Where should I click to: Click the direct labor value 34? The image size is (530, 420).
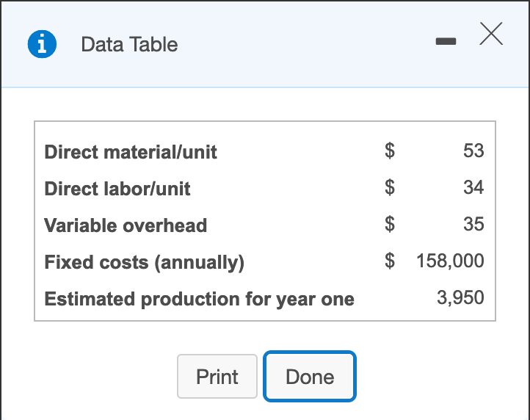(473, 187)
